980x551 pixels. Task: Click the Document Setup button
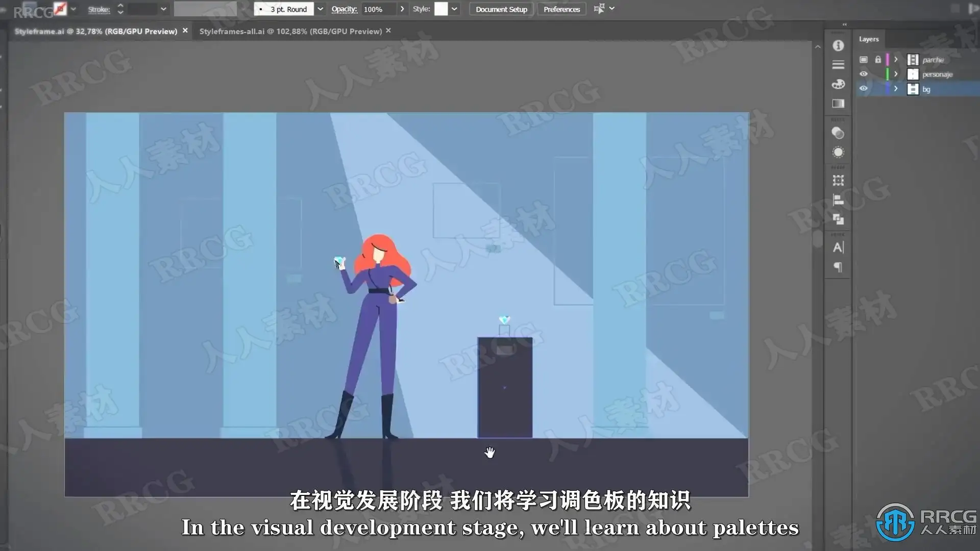pos(501,9)
